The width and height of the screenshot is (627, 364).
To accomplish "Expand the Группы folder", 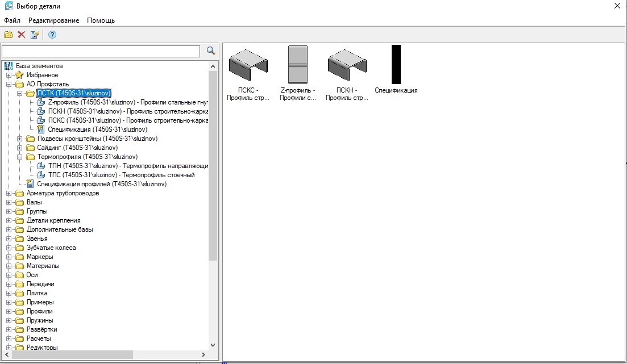I will 9,211.
